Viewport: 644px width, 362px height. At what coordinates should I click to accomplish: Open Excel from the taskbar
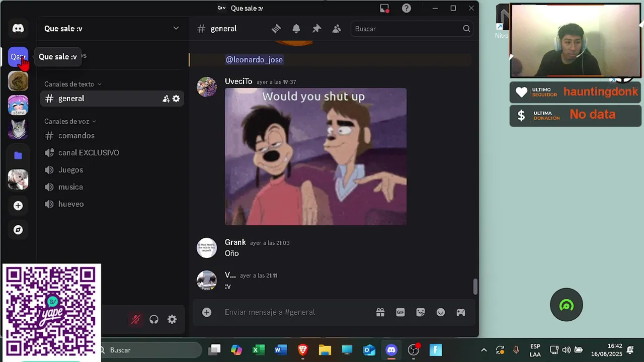[259, 350]
